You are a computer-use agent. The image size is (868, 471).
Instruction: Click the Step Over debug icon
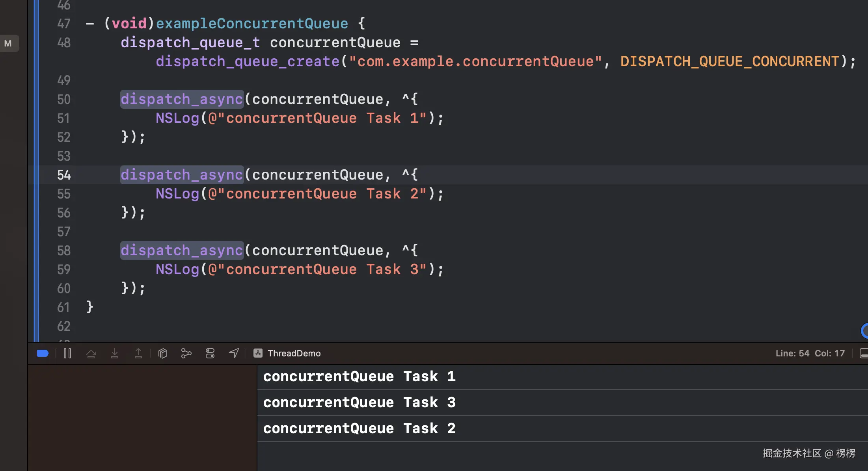[x=91, y=353]
